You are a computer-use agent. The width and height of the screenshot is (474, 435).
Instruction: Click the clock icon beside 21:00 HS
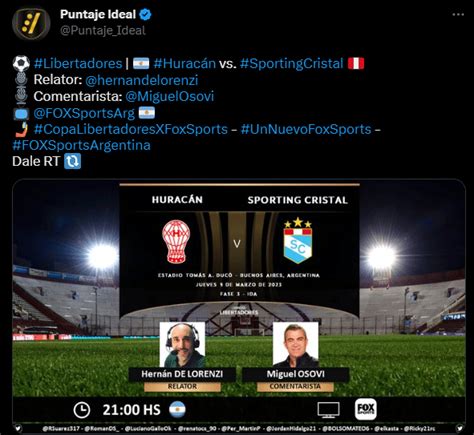coord(82,410)
